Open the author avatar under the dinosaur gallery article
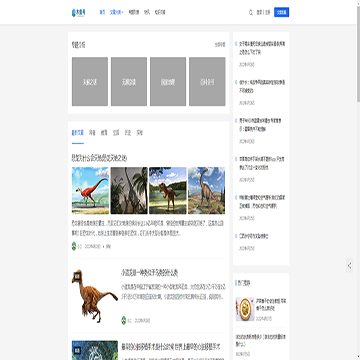The height and width of the screenshot is (360, 360). (x=74, y=247)
